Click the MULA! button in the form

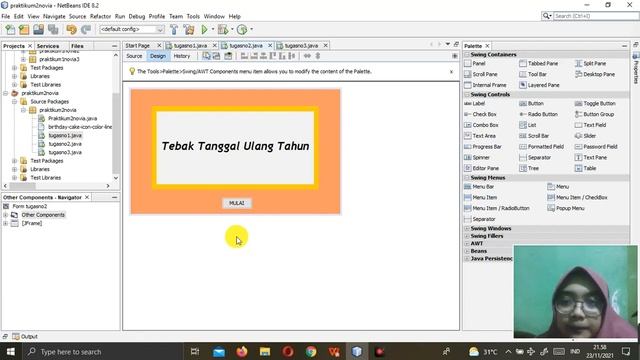(237, 203)
